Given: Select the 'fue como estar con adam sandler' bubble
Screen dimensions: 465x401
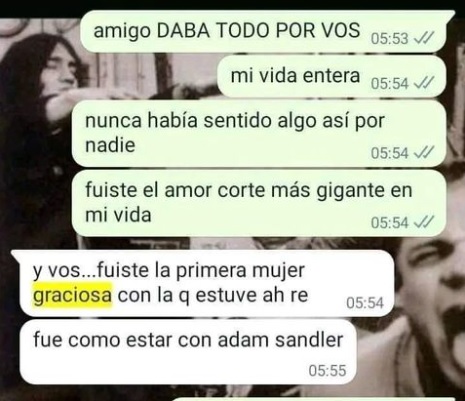Looking at the screenshot, I should (188, 352).
